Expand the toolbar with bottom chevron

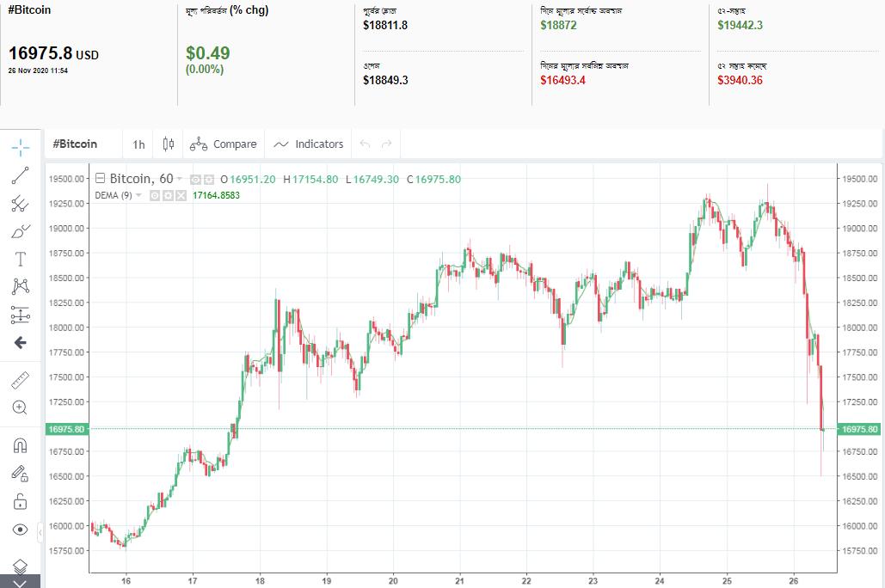pos(21,582)
